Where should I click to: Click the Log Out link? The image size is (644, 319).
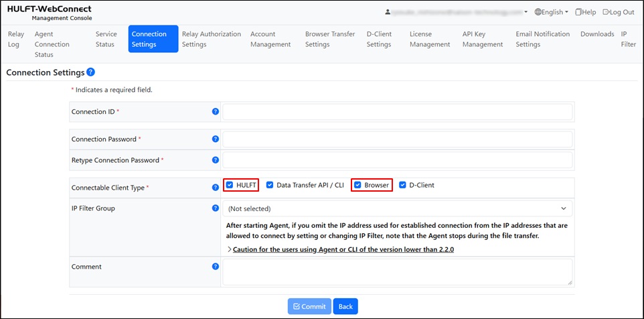tap(619, 12)
